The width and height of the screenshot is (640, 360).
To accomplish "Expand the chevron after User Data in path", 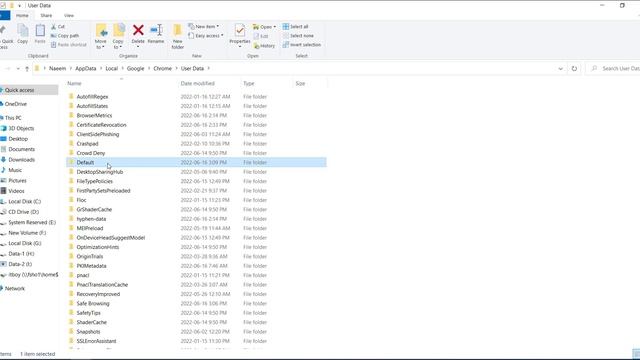I will click(x=209, y=69).
